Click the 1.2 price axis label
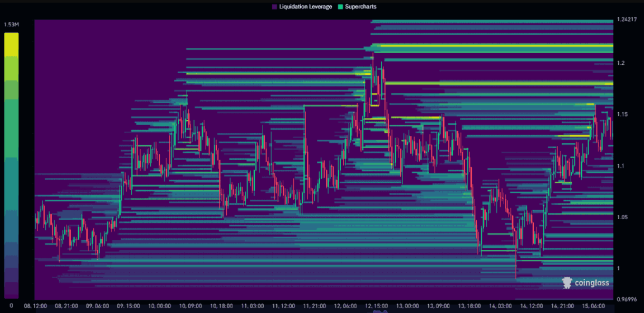Screen dimensions: 644x313 click(x=621, y=63)
